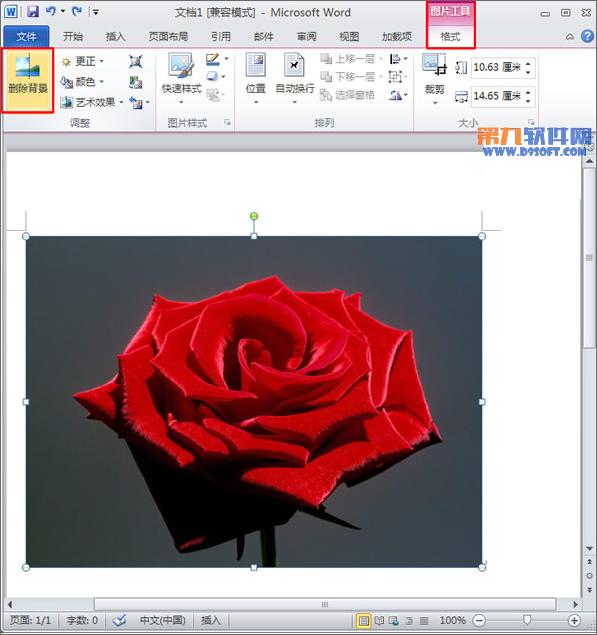Click the 位置 position button
The height and width of the screenshot is (635, 597).
pos(256,79)
